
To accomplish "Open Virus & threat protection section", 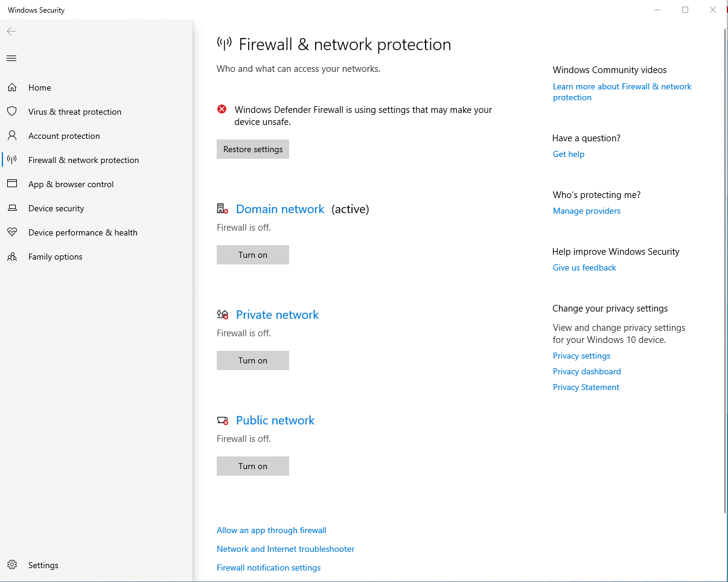I will [x=75, y=112].
